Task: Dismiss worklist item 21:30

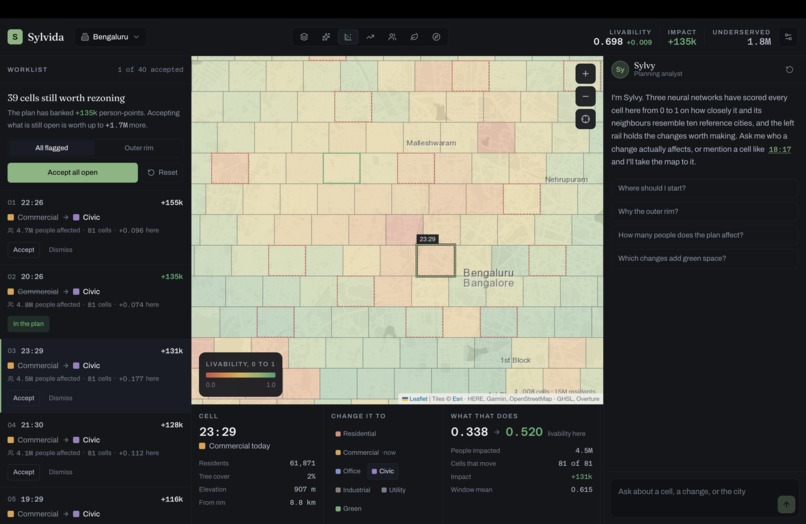Action: pos(61,472)
